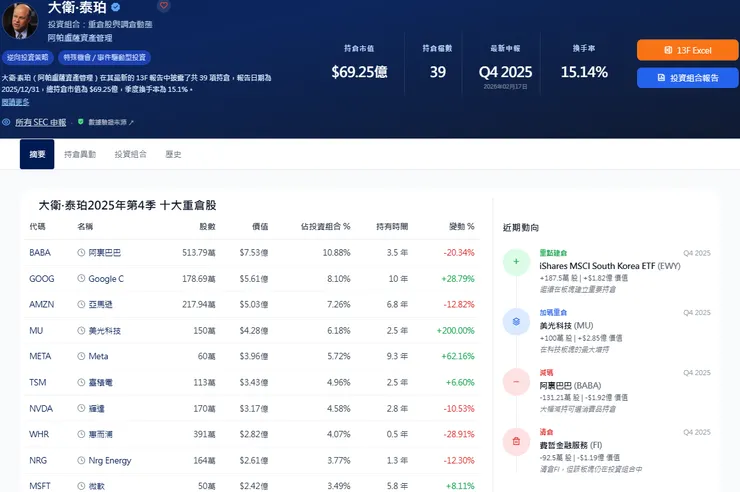
Task: Click the clock icon beside 美光科技 in table
Action: tap(81, 330)
